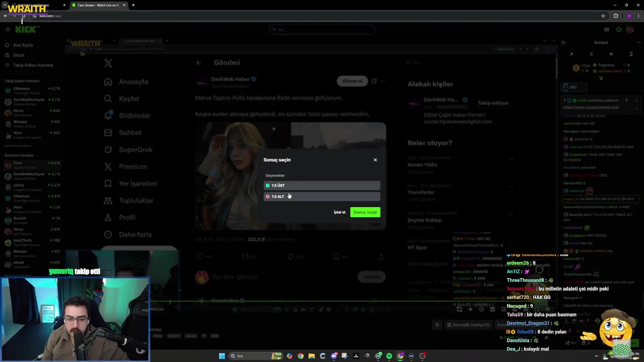Image resolution: width=644 pixels, height=362 pixels.
Task: Open Premium in the X sidebar
Action: coord(125,166)
